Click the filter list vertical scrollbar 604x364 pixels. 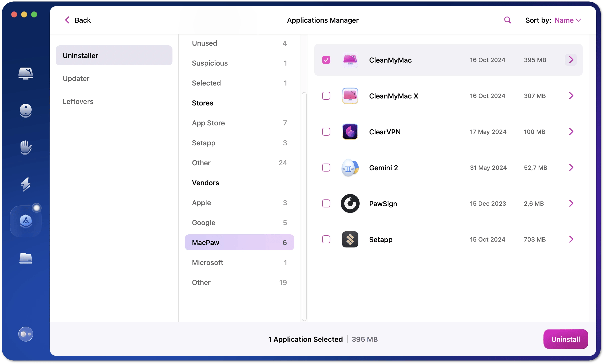click(304, 206)
